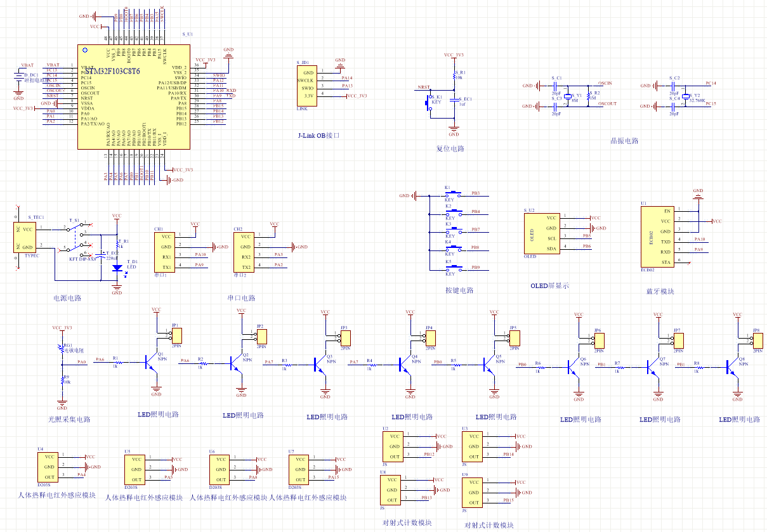Click the CH1 serial port connector
Image resolution: width=767 pixels, height=532 pixels.
(x=165, y=252)
